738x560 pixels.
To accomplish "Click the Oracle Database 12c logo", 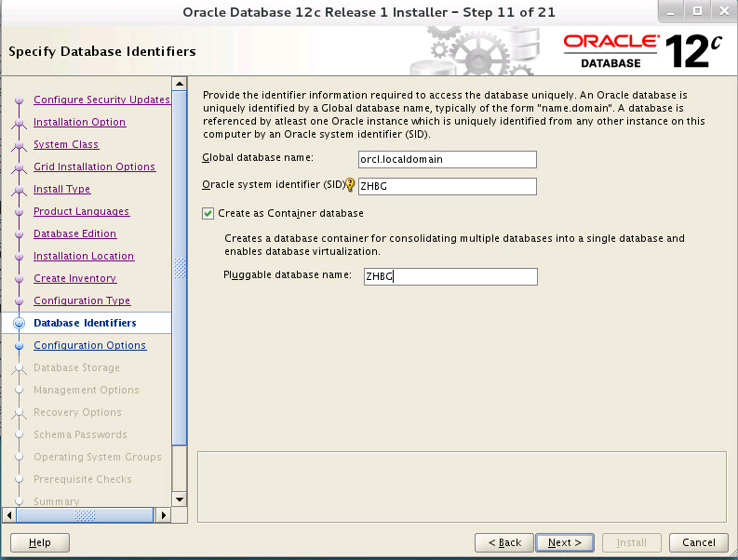I will click(642, 51).
